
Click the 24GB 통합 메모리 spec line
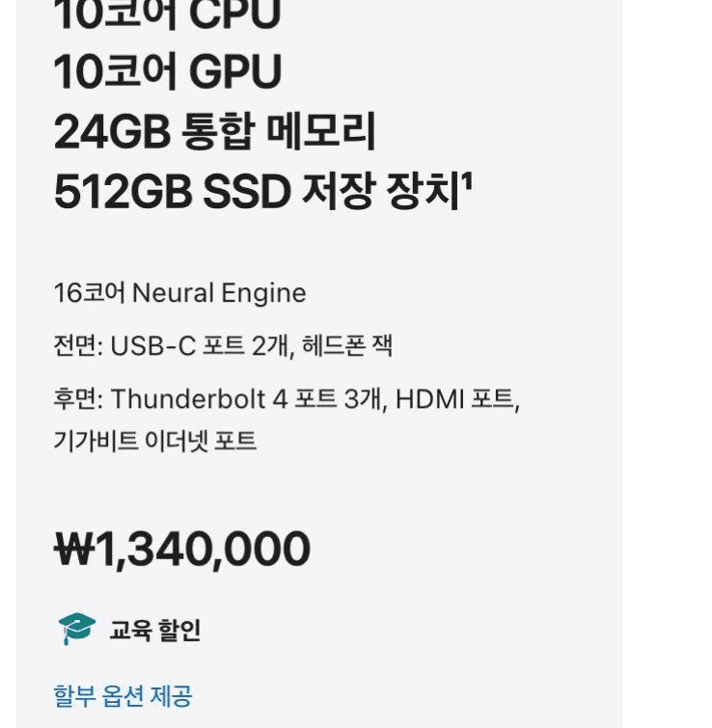(x=214, y=133)
